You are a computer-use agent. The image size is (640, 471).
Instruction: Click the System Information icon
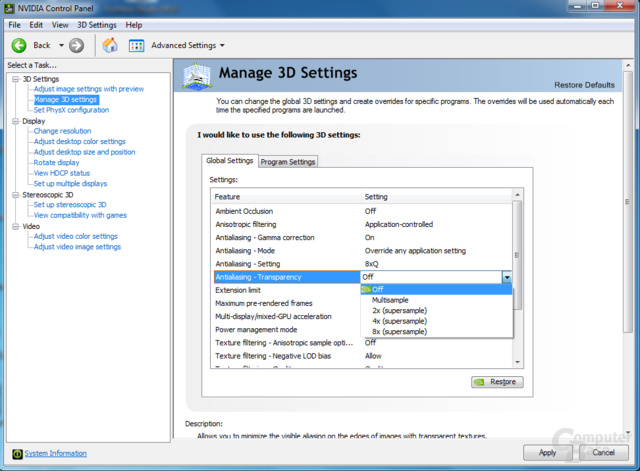click(17, 453)
